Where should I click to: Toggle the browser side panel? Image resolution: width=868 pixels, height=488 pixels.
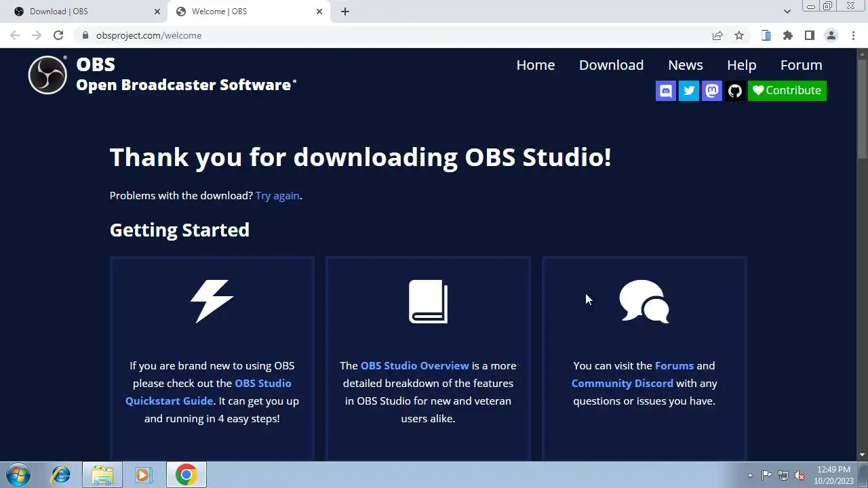810,35
